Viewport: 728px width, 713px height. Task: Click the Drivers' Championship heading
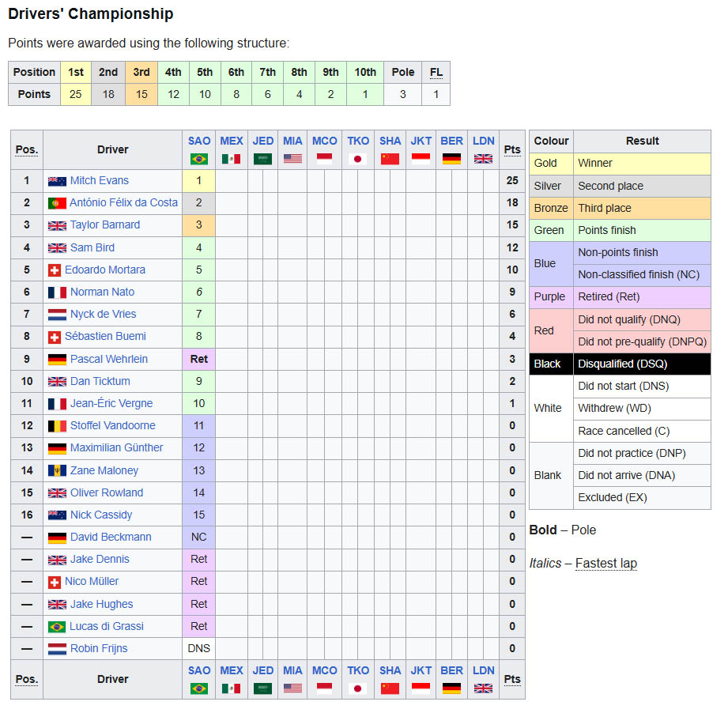point(91,14)
